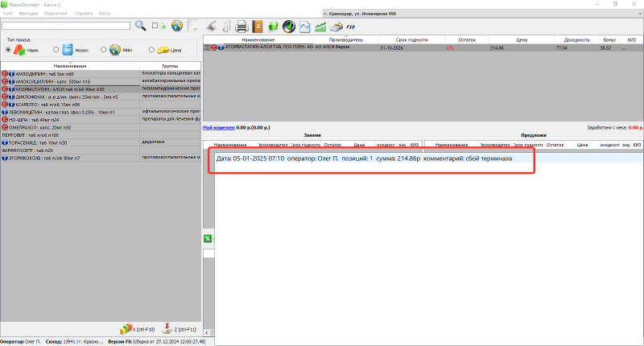Open the pharmacy address dropdown (г. Краснодар)
The image size is (644, 346).
pyautogui.click(x=482, y=14)
